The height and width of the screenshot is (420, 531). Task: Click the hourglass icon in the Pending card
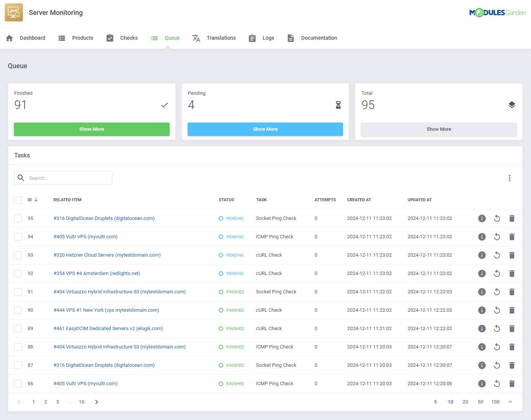click(338, 105)
